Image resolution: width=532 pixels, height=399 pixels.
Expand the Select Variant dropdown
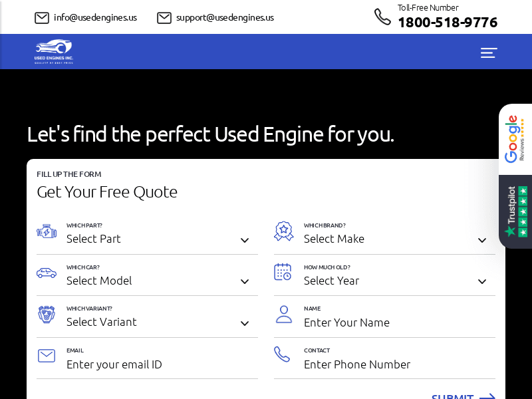(158, 322)
